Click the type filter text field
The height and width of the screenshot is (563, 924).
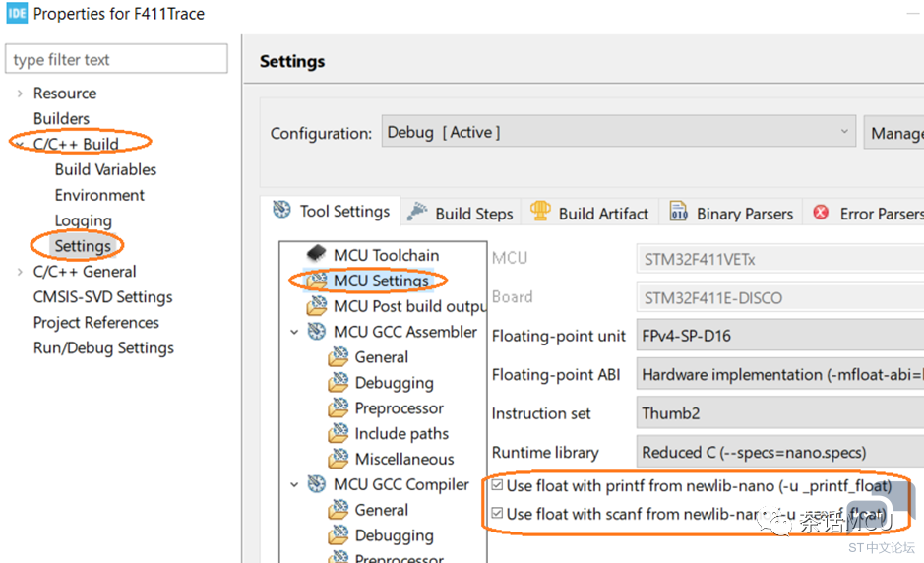tap(117, 59)
